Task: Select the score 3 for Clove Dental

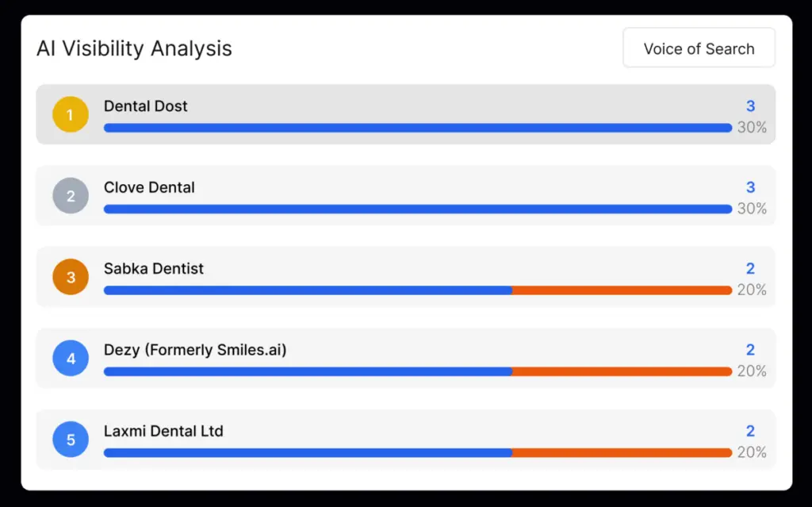Action: click(750, 187)
